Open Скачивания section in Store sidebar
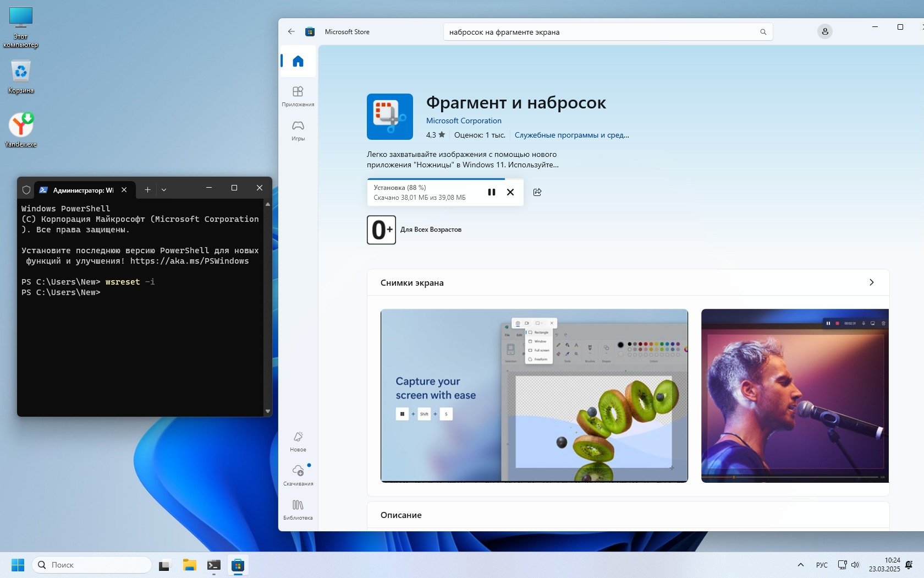 point(298,475)
